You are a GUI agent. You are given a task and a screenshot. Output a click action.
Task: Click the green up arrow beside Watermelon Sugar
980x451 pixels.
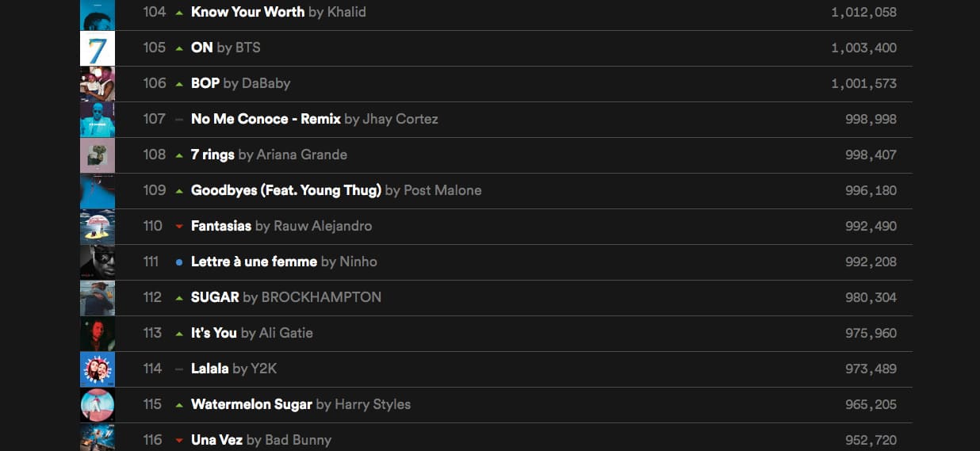click(179, 404)
